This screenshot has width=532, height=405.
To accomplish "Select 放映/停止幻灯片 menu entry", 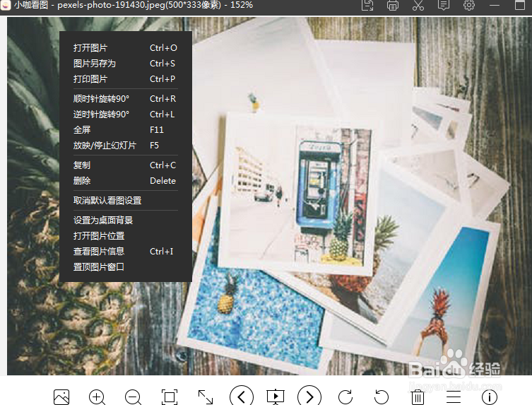I will click(126, 146).
